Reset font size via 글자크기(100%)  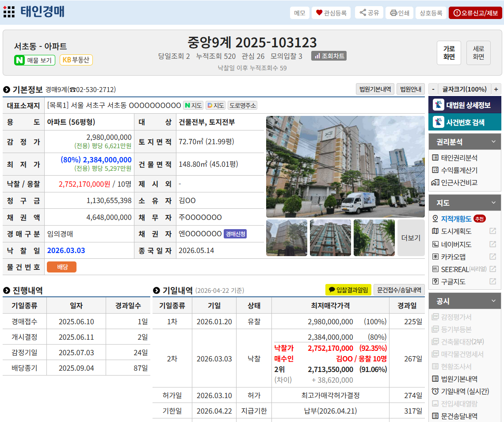click(465, 89)
